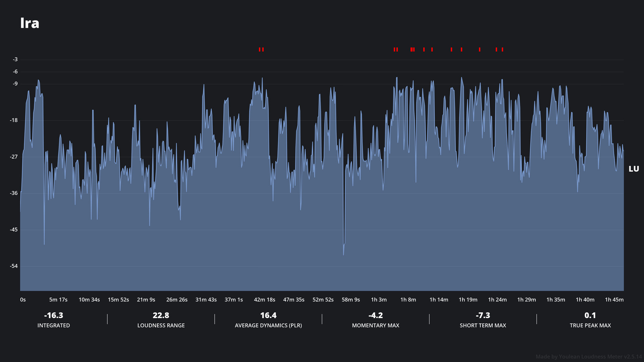
Task: Select the "15m 52s" time label
Action: pyautogui.click(x=118, y=300)
